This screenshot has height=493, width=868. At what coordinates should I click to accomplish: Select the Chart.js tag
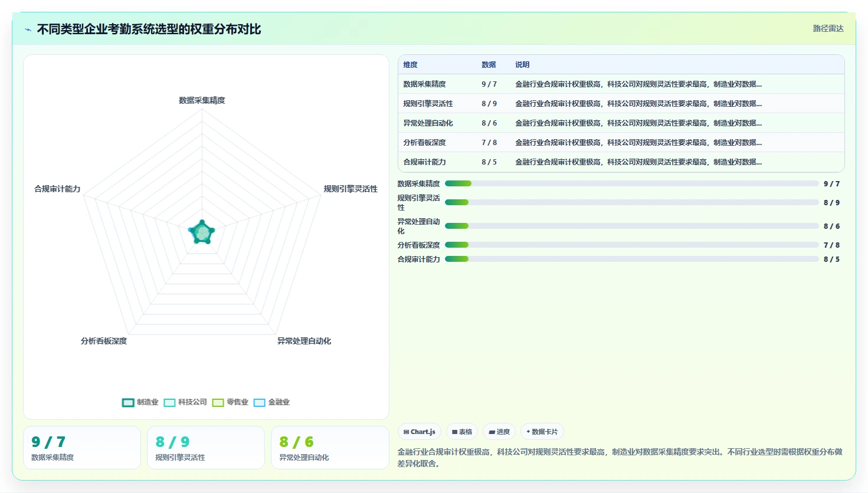(420, 432)
